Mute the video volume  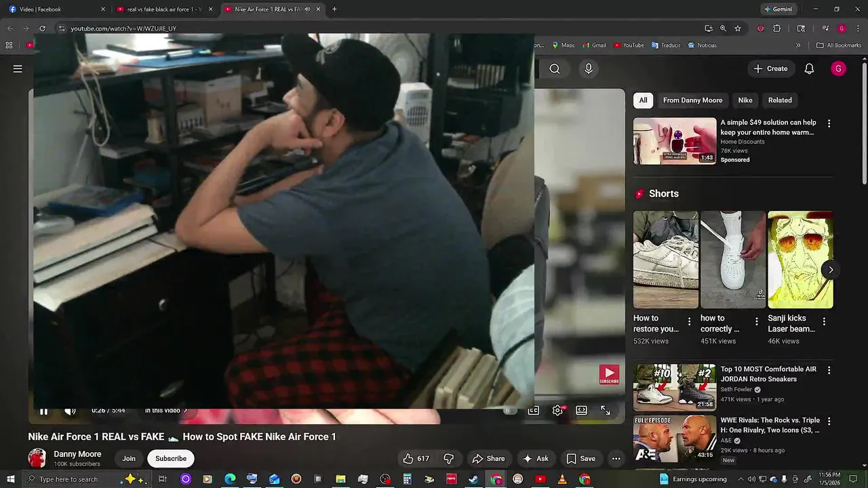[69, 411]
